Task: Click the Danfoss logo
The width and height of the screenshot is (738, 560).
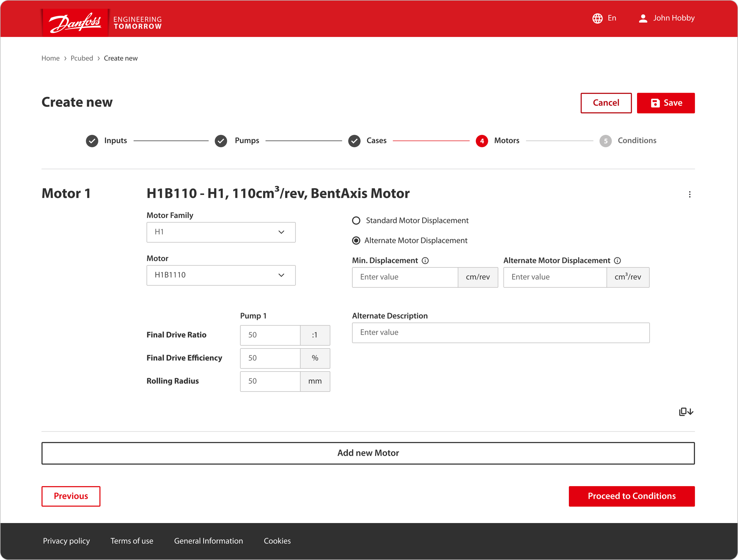Action: tap(75, 22)
